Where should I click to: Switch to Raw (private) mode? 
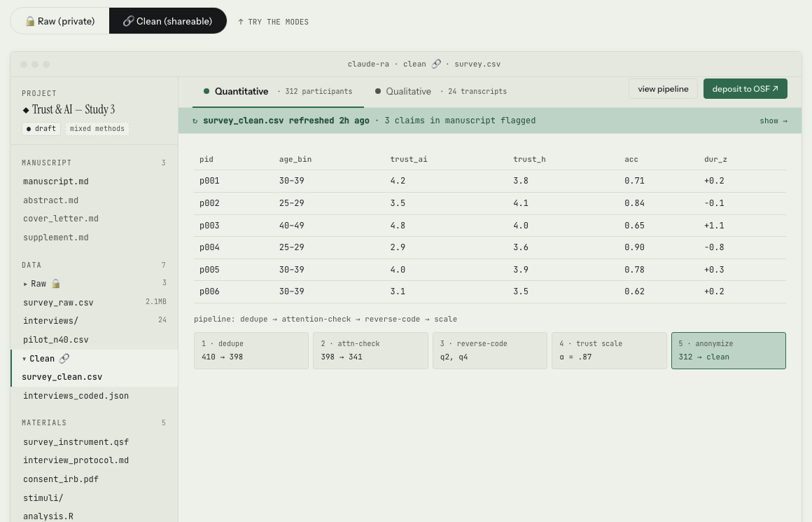tap(59, 21)
